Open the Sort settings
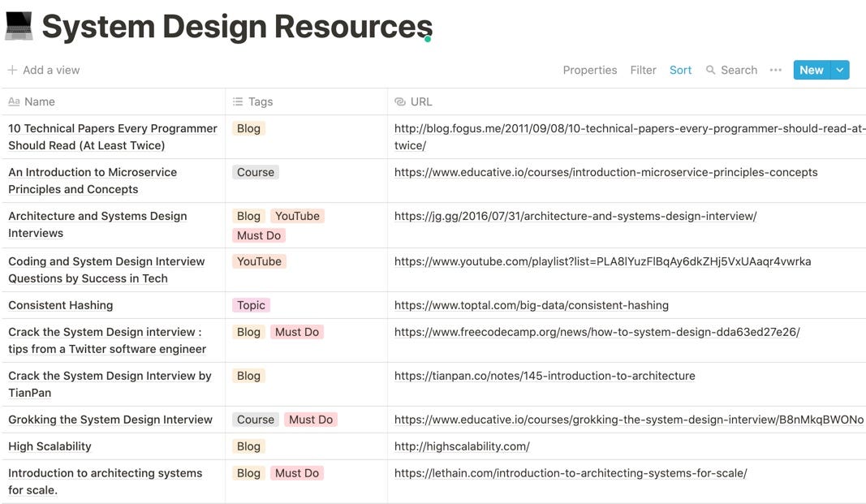Screen dimensions: 866x504 pos(680,70)
